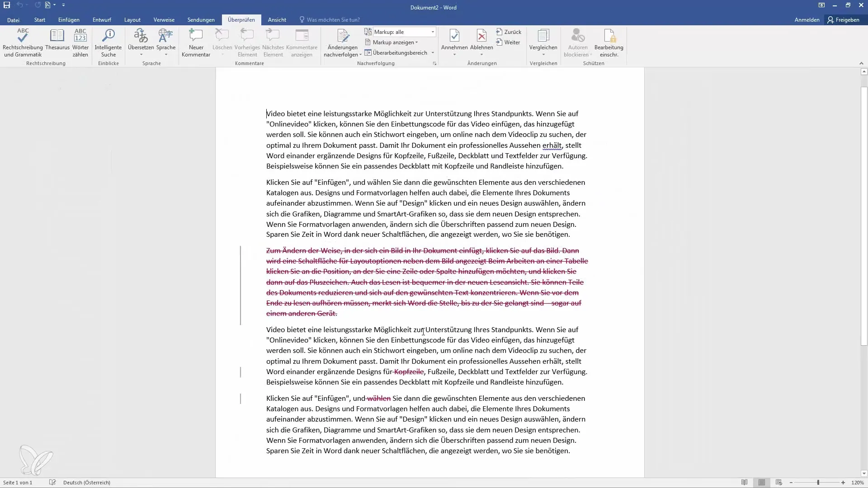Zoom out with the minus button

pos(791,483)
